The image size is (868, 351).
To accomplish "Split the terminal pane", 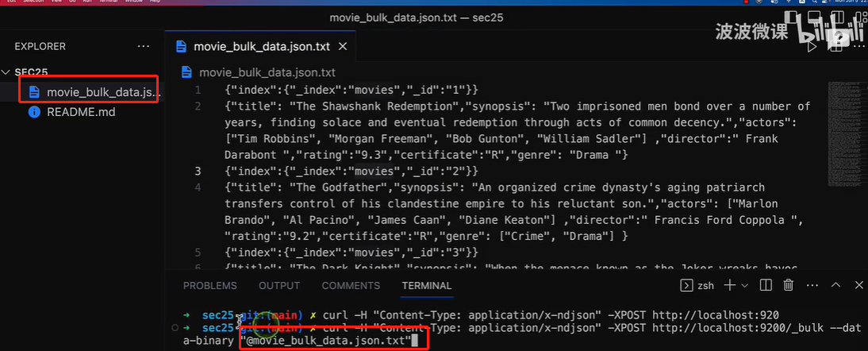I will pos(766,286).
